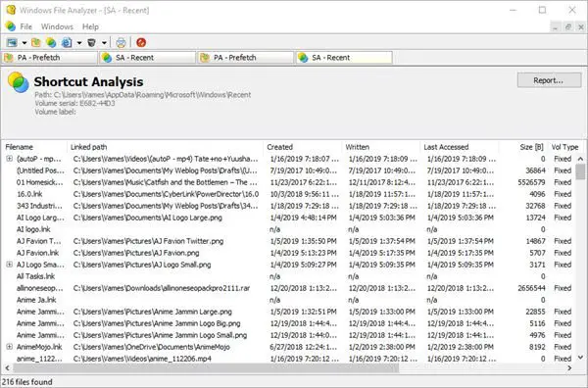The width and height of the screenshot is (588, 388).
Task: Expand the Recycle Bin analyzer dropdown arrow
Action: (x=104, y=43)
